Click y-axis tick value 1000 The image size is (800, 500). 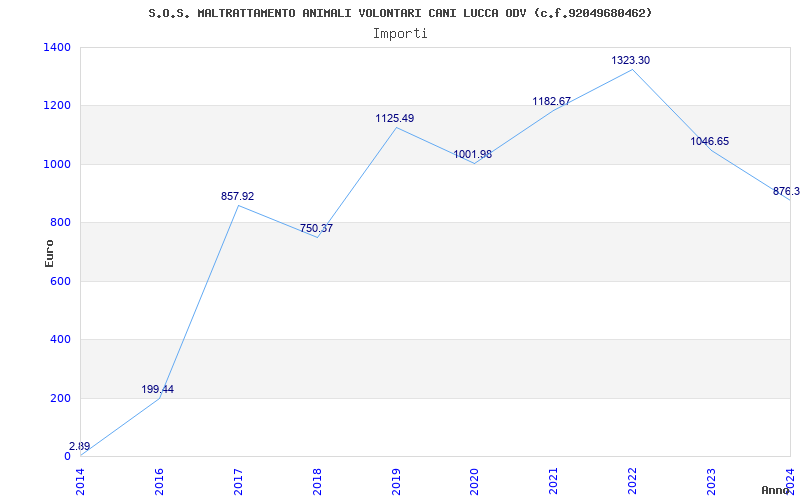[x=58, y=164]
